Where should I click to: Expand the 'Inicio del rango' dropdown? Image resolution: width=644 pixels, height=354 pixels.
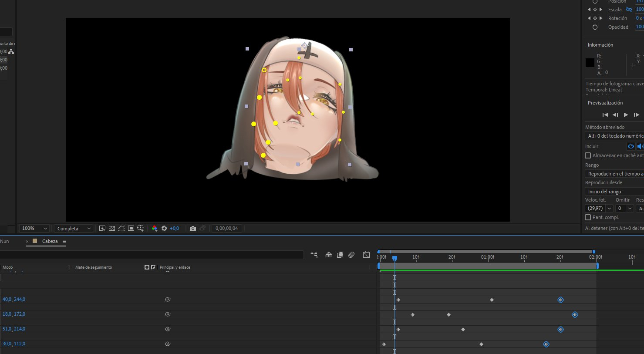(614, 192)
